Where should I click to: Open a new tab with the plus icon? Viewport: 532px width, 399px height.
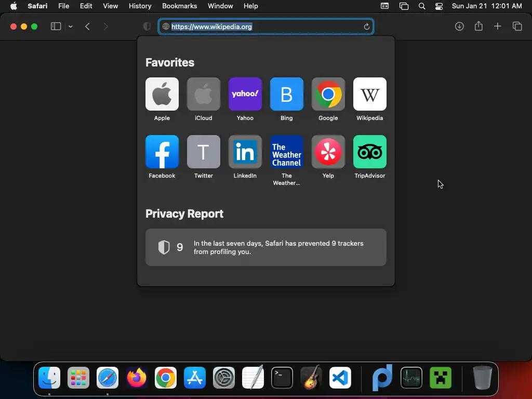point(497,26)
